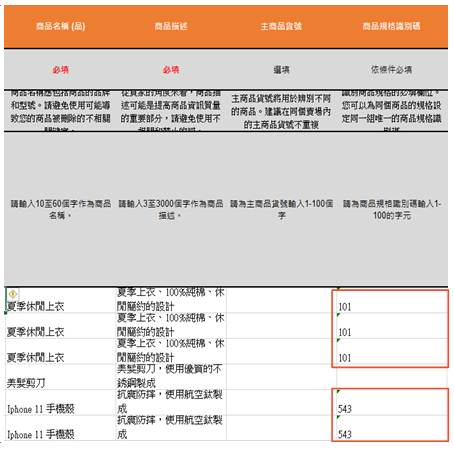The image size is (454, 450).
Task: Click empty 主商品貨號 cell in 美髮剪刀 row
Action: 281,377
